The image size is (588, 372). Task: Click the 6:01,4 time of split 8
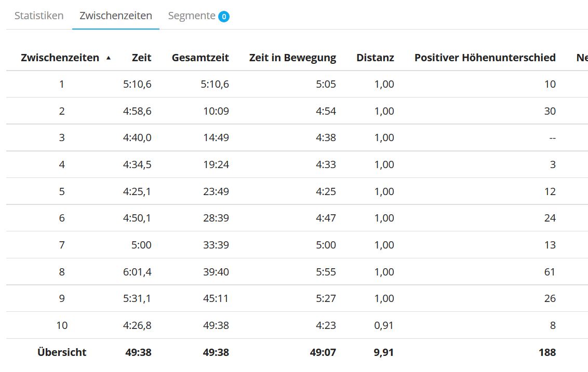137,272
